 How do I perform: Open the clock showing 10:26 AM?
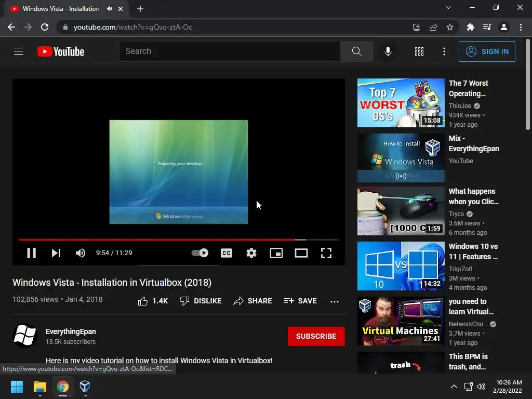point(508,387)
